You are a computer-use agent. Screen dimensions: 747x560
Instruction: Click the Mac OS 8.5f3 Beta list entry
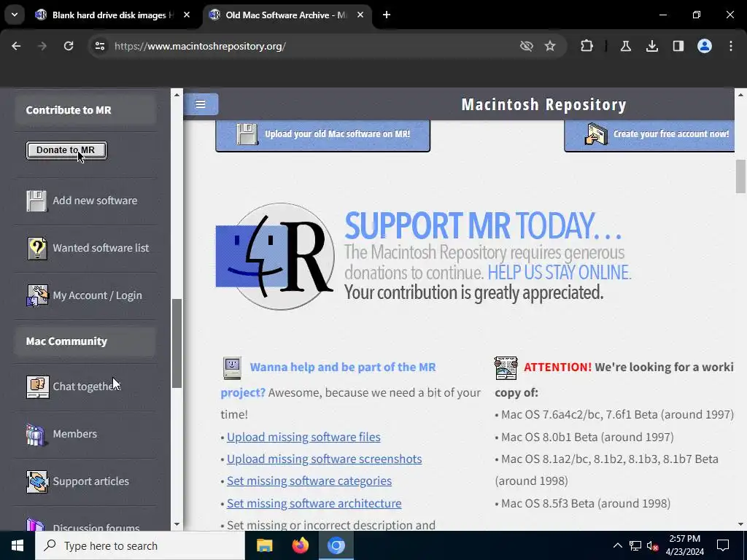(583, 503)
